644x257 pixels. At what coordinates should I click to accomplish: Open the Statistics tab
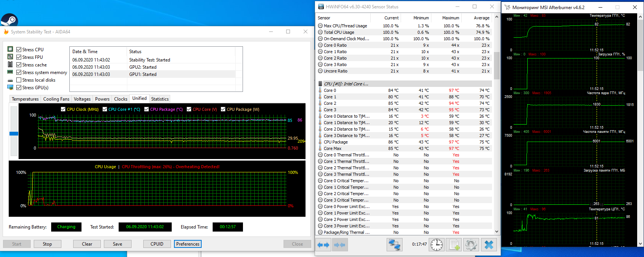(x=160, y=99)
